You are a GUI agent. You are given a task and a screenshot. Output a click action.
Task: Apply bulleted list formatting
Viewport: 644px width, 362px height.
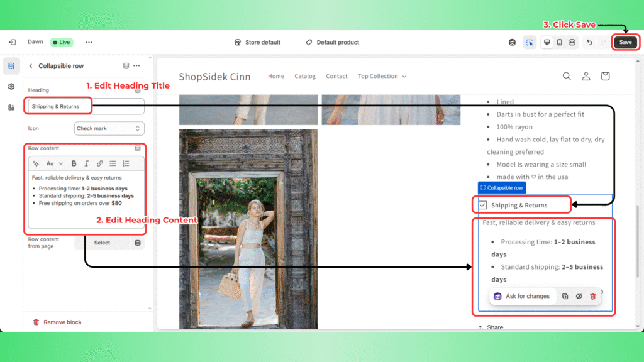tap(113, 163)
